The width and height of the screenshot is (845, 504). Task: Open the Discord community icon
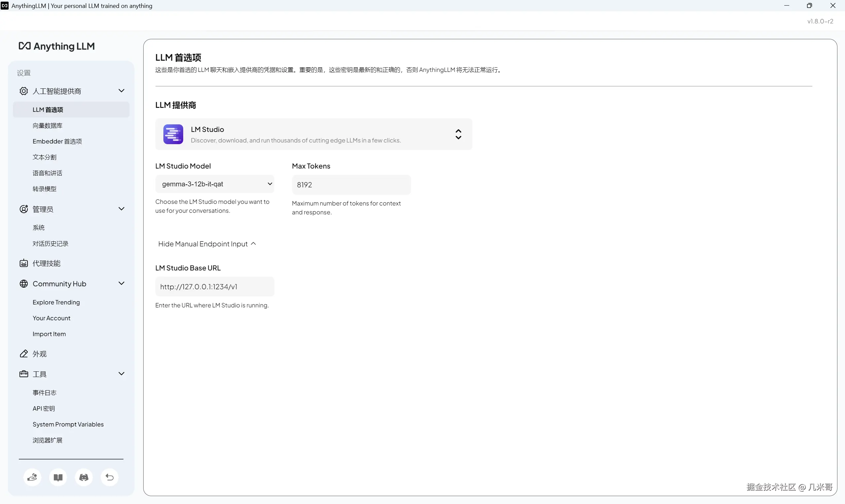(84, 477)
